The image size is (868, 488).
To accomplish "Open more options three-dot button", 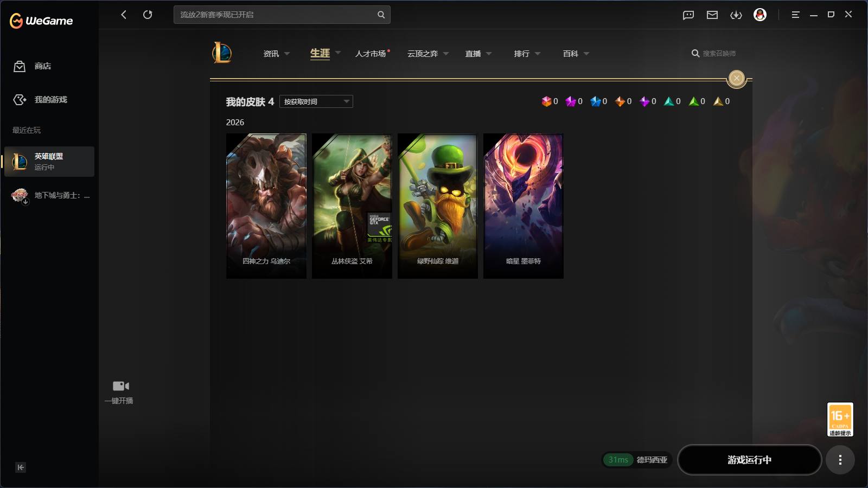I will (x=840, y=460).
